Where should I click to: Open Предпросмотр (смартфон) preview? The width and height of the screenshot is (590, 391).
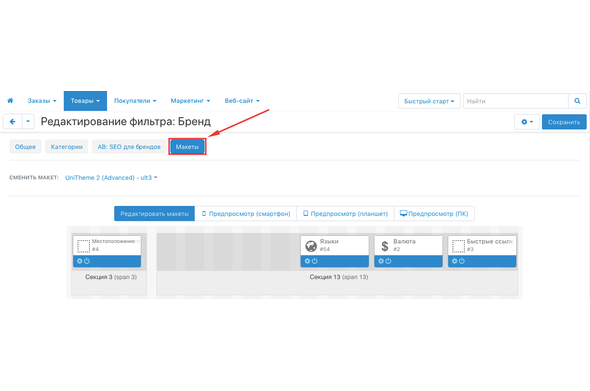246,214
